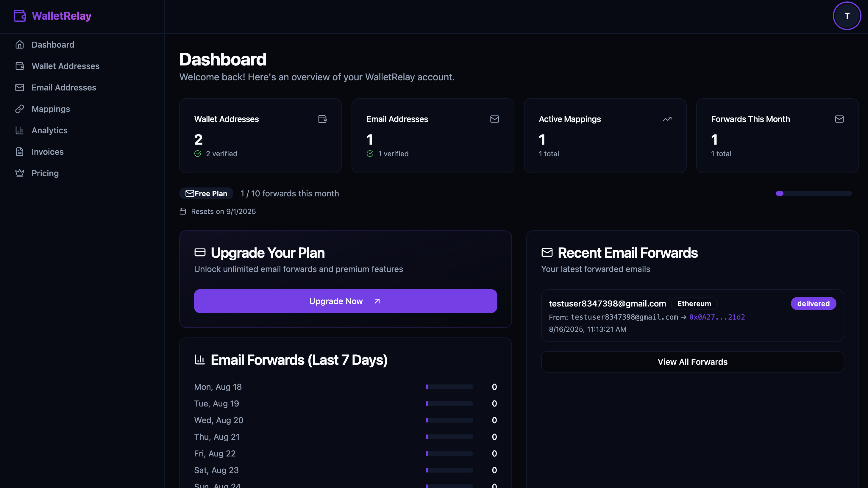Click 'Resets on 9/1/2025' text
Viewport: 868px width, 488px height.
(x=223, y=211)
